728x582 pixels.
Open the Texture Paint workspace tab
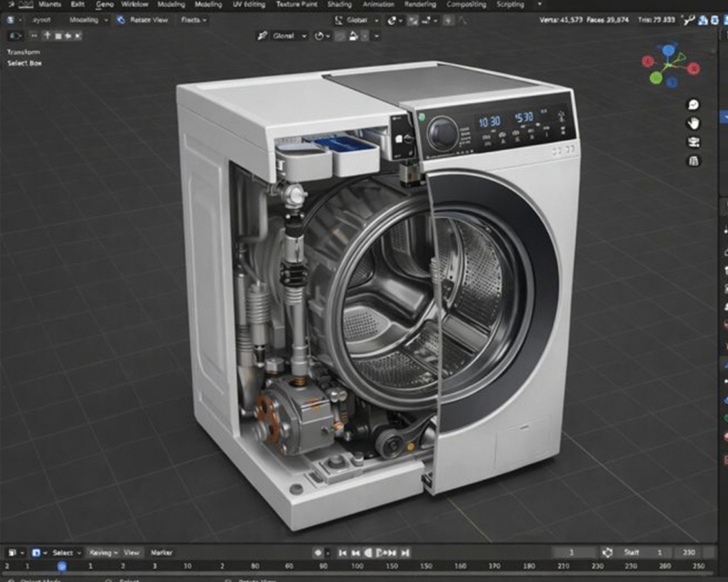tap(297, 4)
